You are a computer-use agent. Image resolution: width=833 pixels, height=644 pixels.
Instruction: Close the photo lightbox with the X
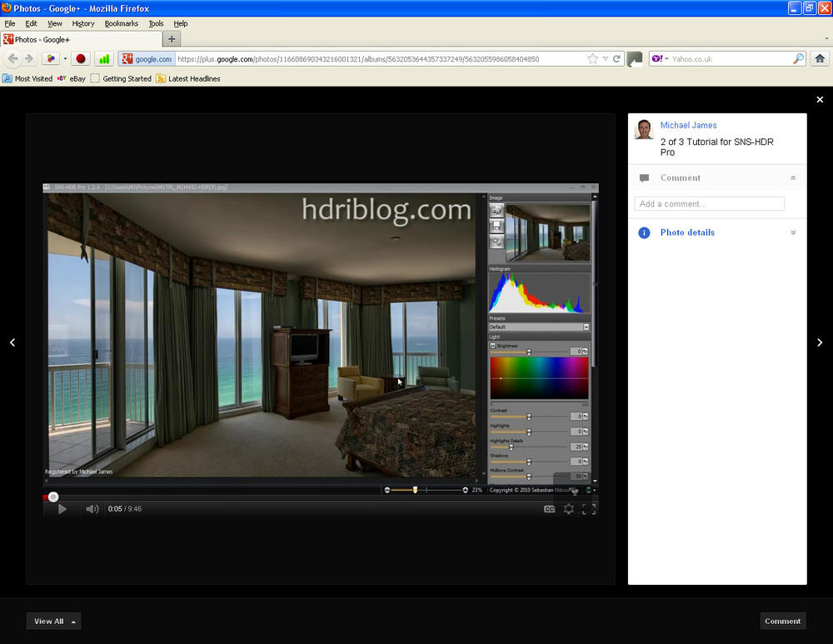coord(820,100)
